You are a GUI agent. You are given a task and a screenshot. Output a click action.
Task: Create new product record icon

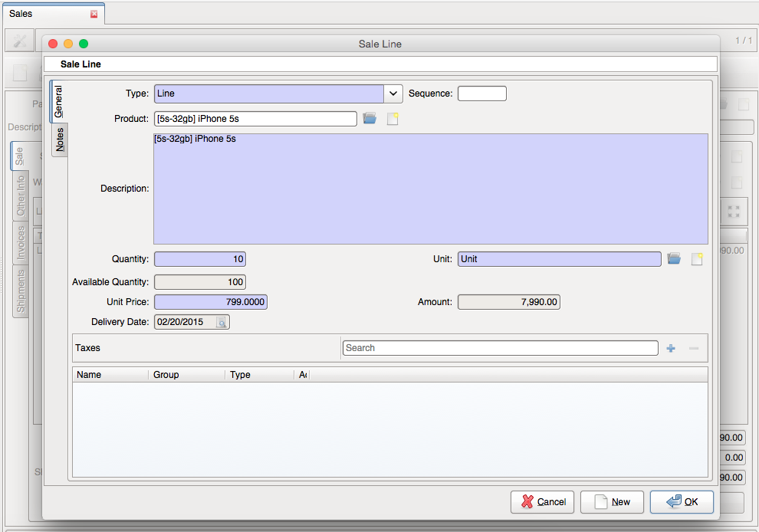[393, 119]
